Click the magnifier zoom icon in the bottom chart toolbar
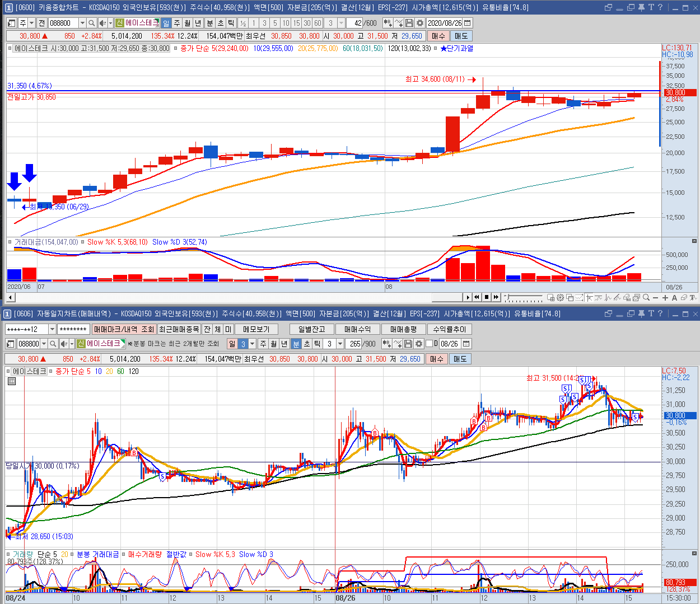Image resolution: width=700 pixels, height=604 pixels. click(646, 297)
